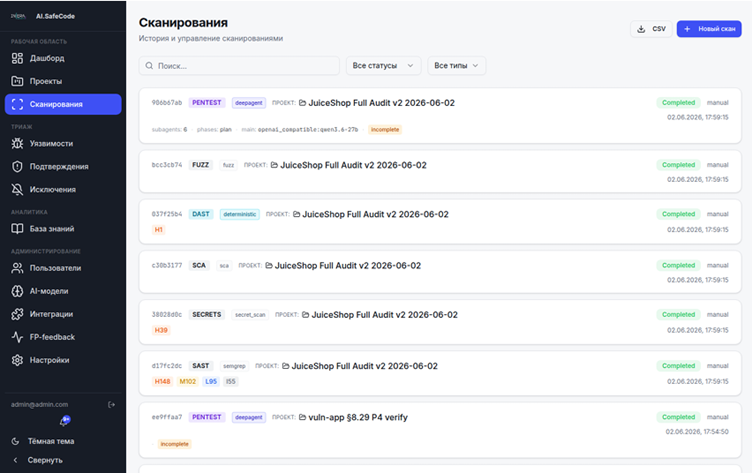
Task: Click the DAST type badge
Action: (x=201, y=214)
